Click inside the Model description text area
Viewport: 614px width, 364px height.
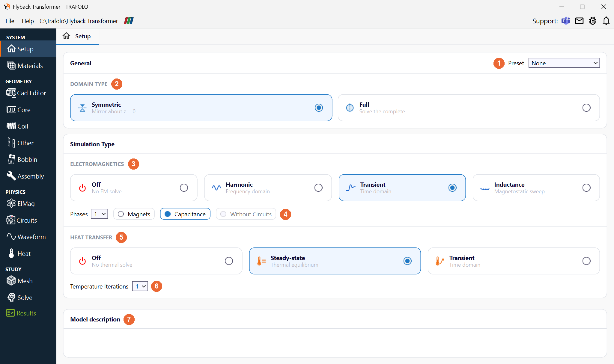[335, 343]
